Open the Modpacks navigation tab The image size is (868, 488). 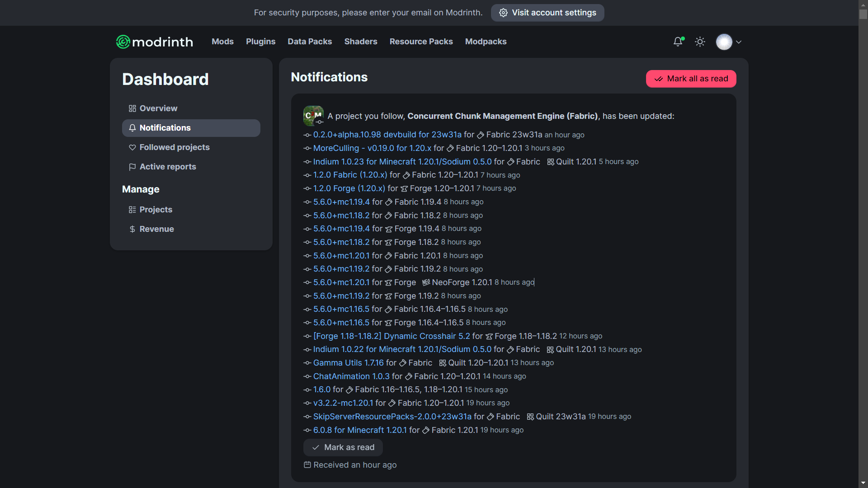coord(486,42)
